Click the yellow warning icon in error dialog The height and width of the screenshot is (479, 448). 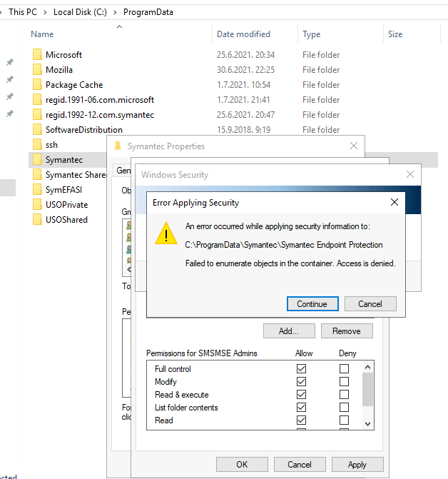(166, 233)
